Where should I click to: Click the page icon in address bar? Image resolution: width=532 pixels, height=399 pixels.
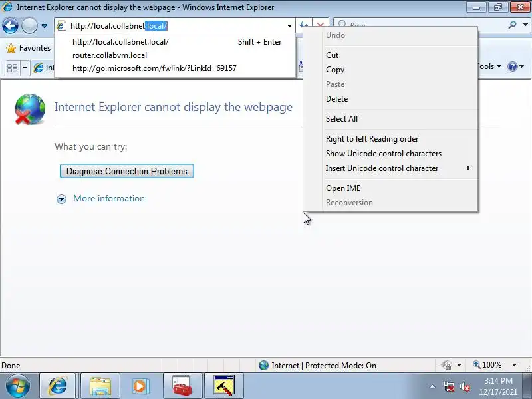61,26
